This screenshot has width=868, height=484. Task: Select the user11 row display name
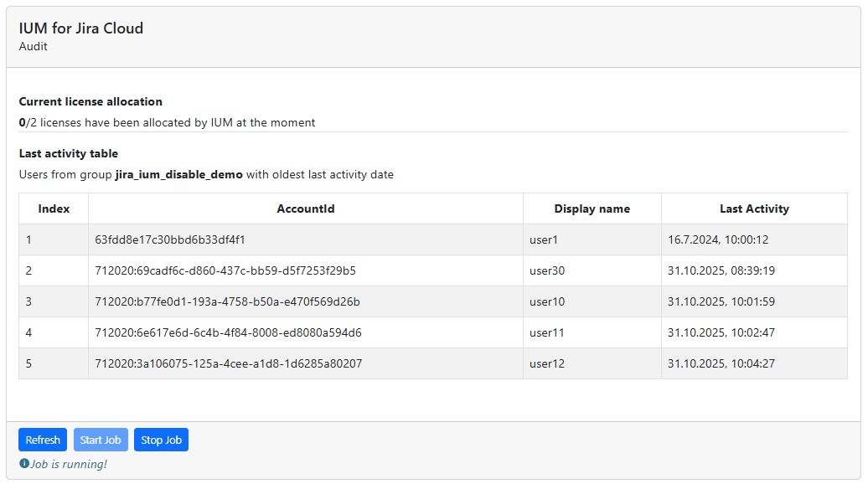pos(547,332)
